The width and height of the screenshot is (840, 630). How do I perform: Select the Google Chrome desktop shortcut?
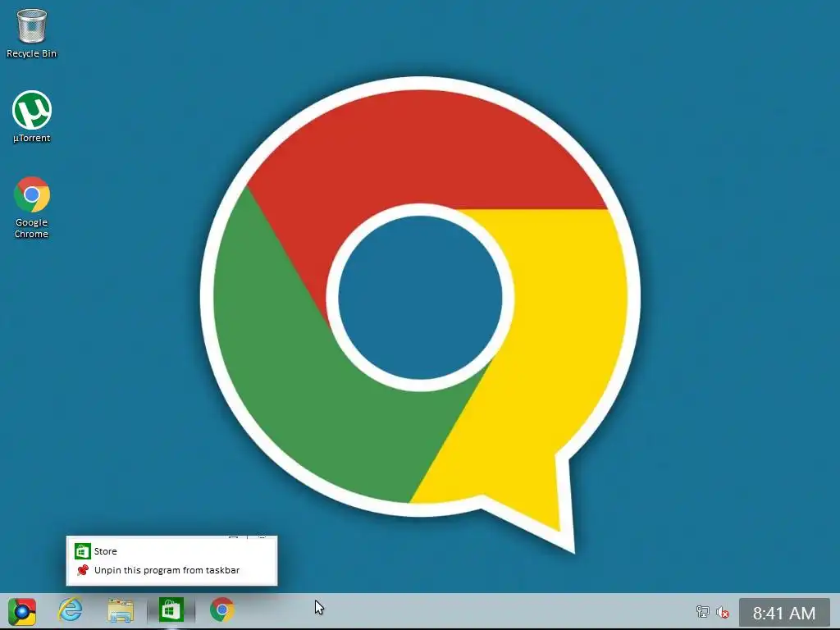point(32,207)
